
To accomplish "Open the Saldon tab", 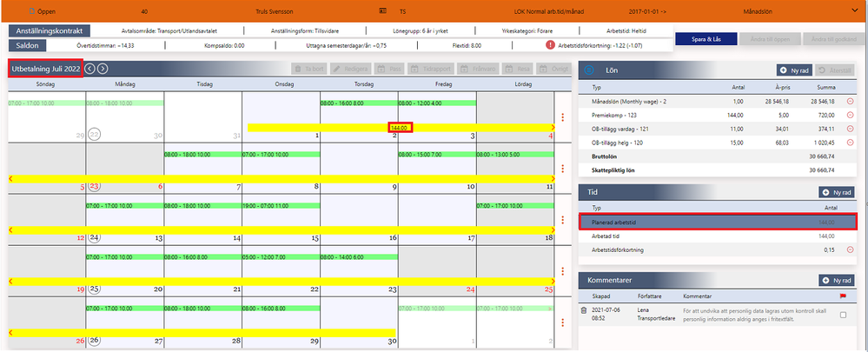I will pyautogui.click(x=28, y=45).
